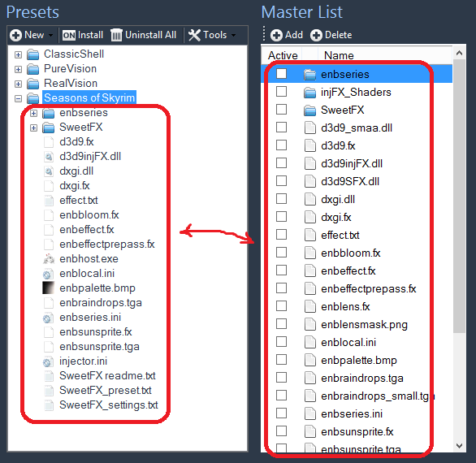Click the Uninstall All button label
Image resolution: width=476 pixels, height=463 pixels.
click(x=150, y=35)
